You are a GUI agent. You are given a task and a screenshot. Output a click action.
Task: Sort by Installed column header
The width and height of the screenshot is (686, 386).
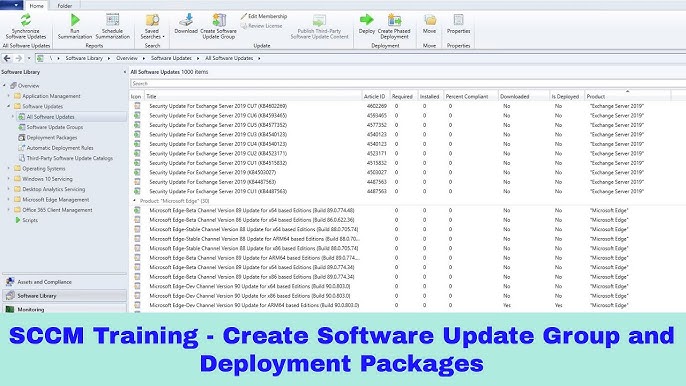[x=430, y=96]
